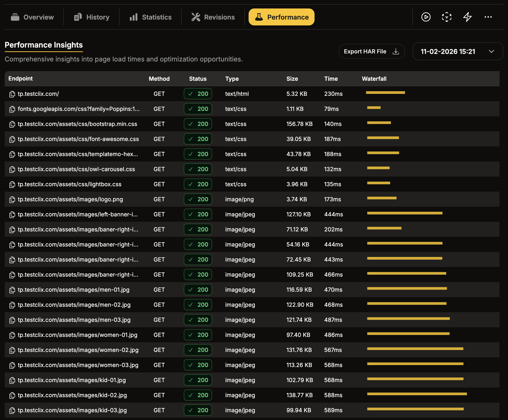Click endpoint text tp.testclix.com/assets/css/owl-carousel.css

[x=76, y=169]
